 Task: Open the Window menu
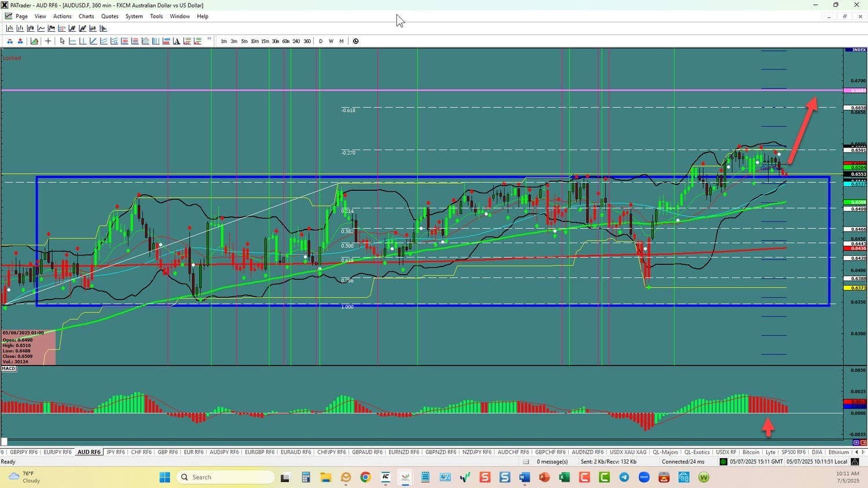tap(180, 16)
